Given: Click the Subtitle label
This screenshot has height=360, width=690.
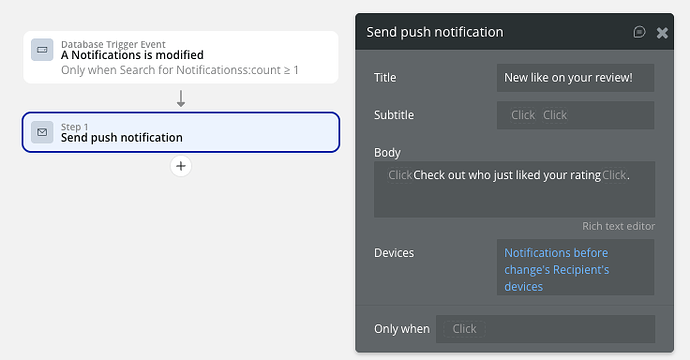Looking at the screenshot, I should pos(394,115).
